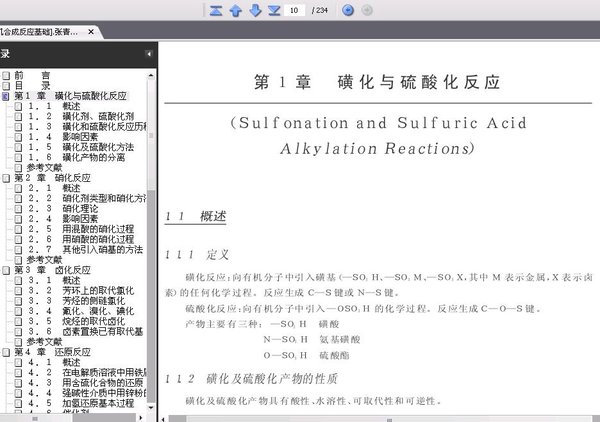Open bookmark 1.4 影响因素
The width and height of the screenshot is (600, 422).
[x=63, y=137]
